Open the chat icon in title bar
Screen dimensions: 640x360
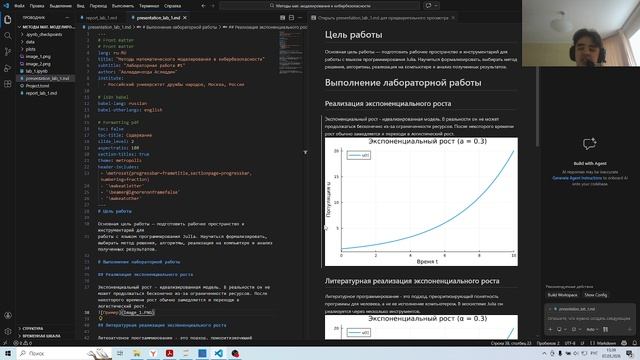coord(428,6)
